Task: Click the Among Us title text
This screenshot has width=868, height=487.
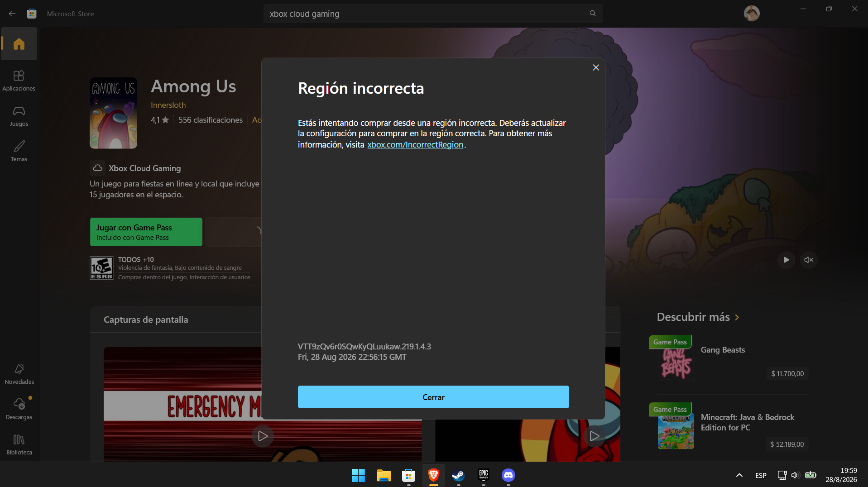Action: point(193,86)
